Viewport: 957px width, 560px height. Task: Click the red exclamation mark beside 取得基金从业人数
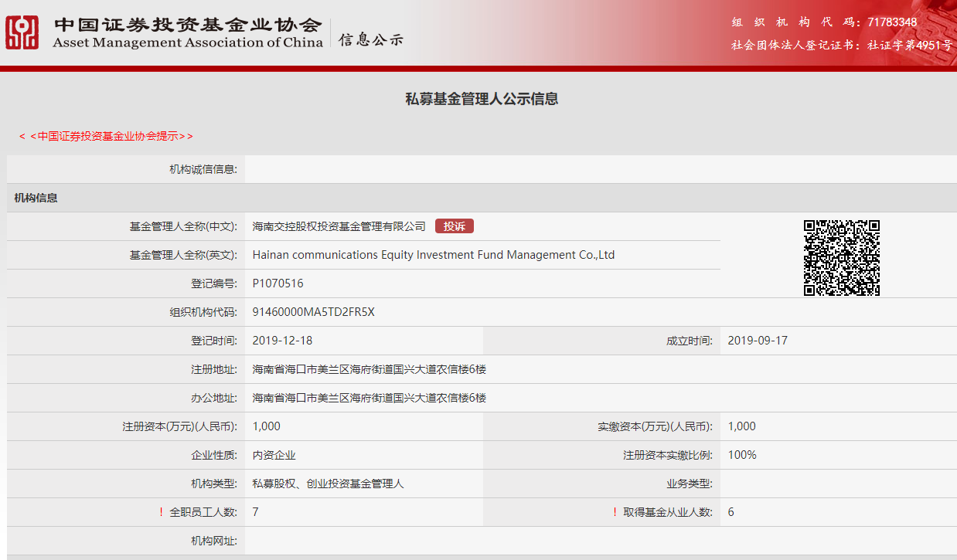point(615,512)
